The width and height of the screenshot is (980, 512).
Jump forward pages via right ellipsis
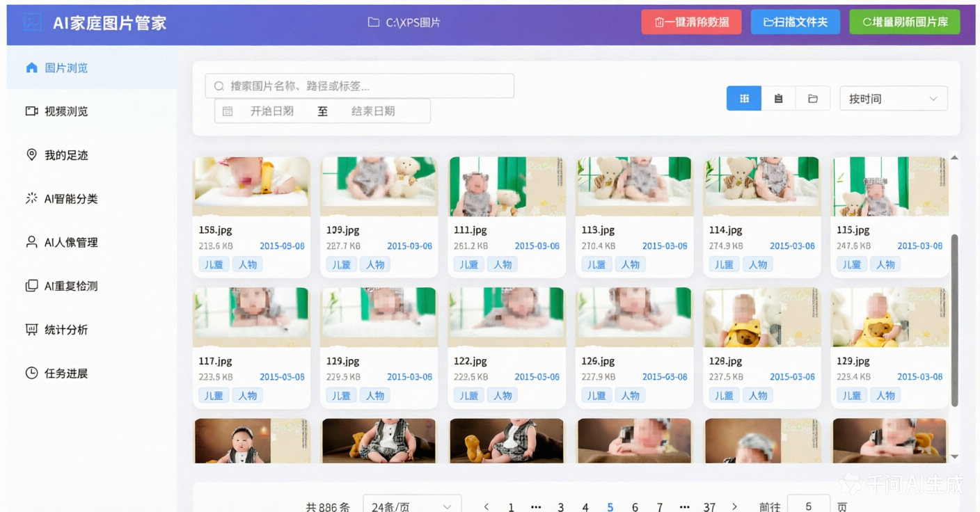tap(685, 507)
